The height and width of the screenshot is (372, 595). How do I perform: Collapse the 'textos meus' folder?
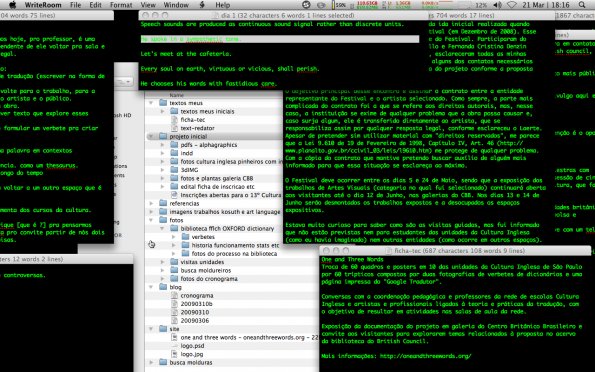tap(151, 103)
